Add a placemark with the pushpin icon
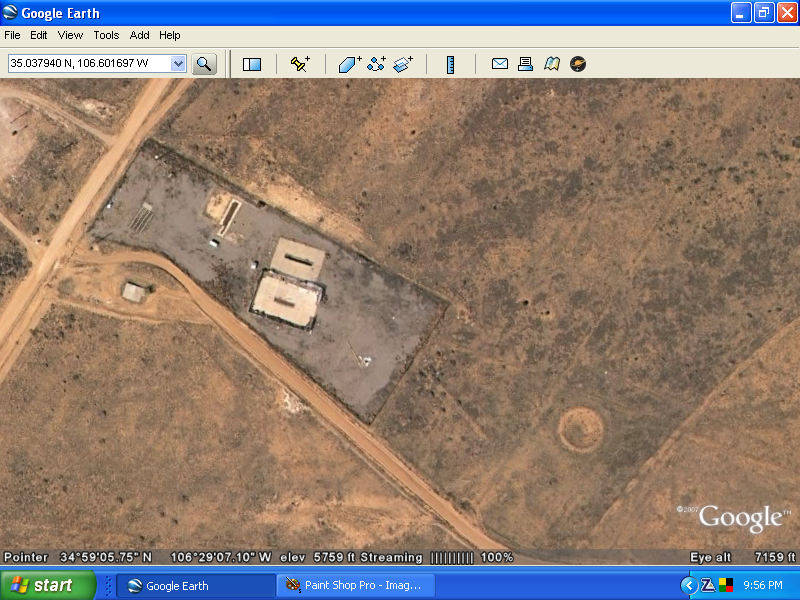800x600 pixels. pyautogui.click(x=300, y=64)
